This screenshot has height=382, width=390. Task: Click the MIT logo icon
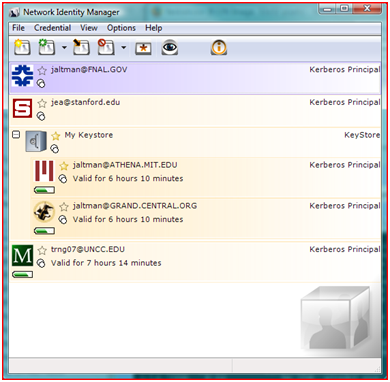coord(44,171)
